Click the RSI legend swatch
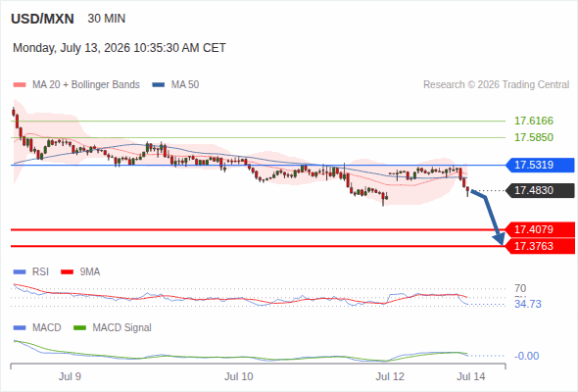The height and width of the screenshot is (392, 578). [20, 272]
